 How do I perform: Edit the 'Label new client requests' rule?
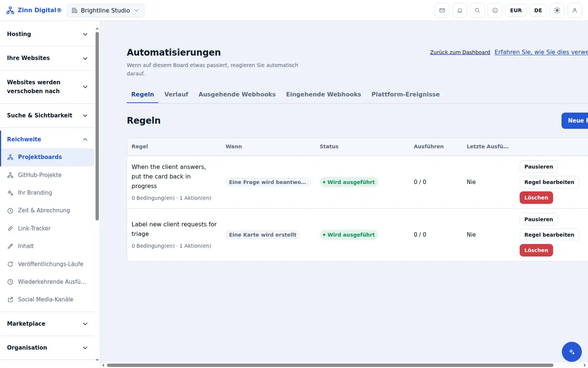click(549, 235)
